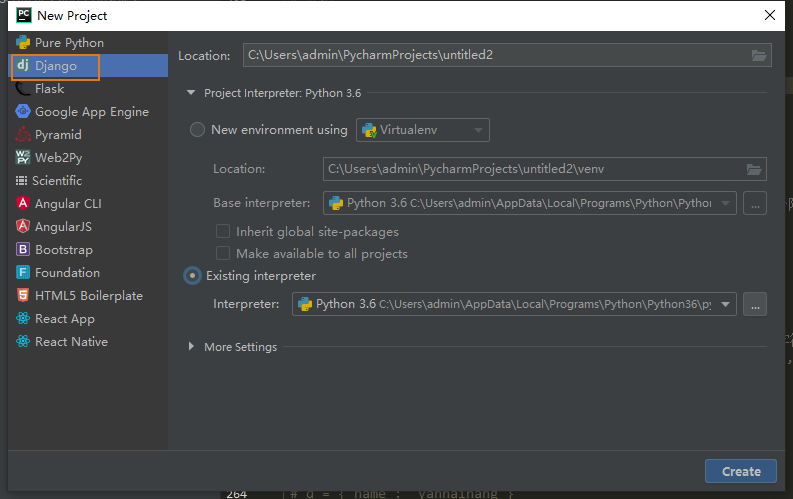Click Bootstrap label in list
This screenshot has height=499, width=793.
point(64,250)
